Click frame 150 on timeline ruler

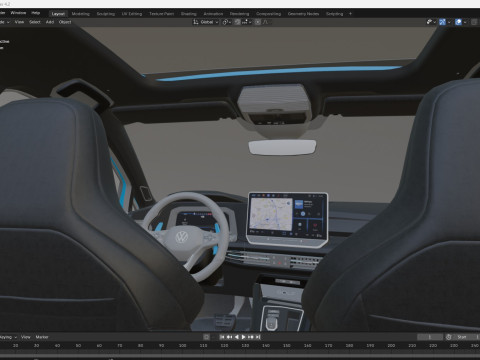(287, 346)
